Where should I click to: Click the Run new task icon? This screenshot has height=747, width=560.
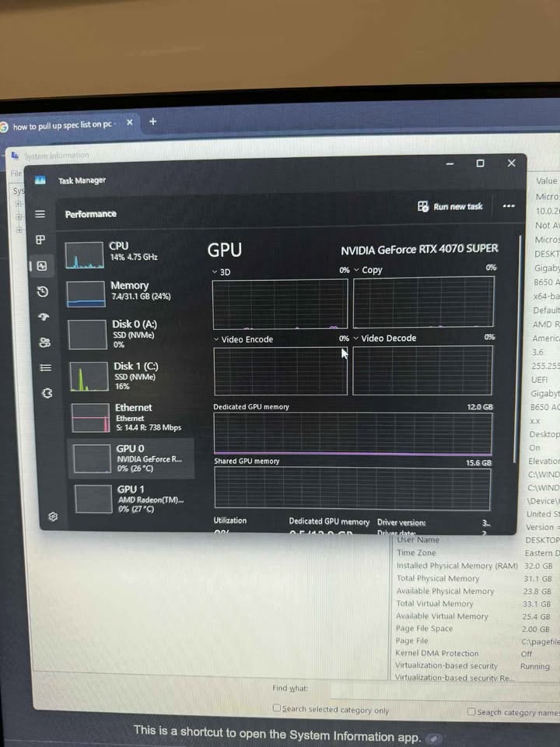pos(423,206)
